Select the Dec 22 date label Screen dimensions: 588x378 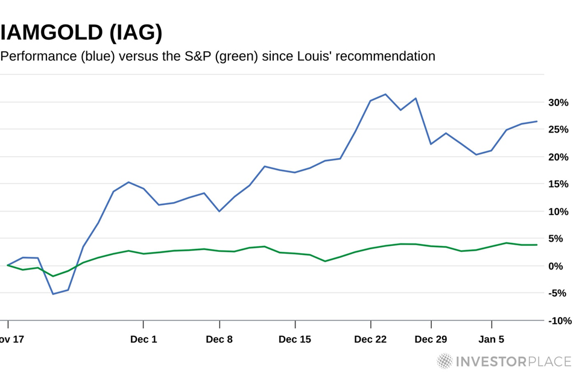370,339
